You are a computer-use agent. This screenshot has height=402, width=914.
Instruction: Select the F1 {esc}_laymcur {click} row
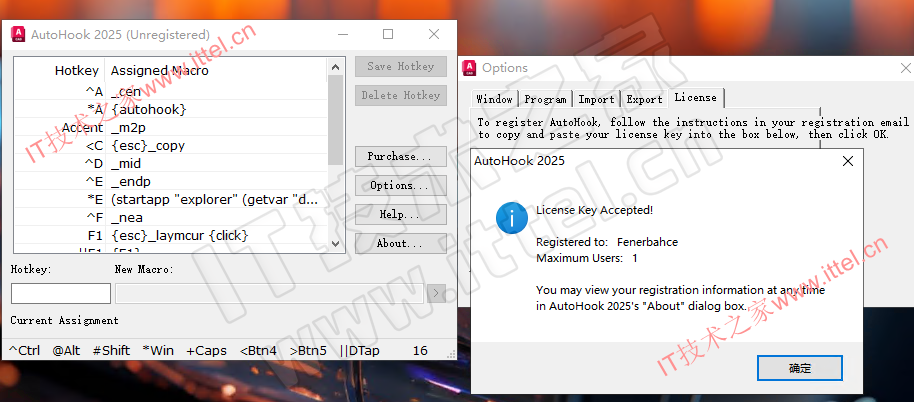coord(171,235)
